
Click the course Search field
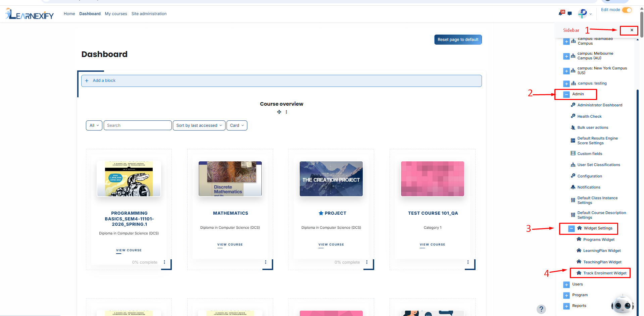[x=138, y=125]
